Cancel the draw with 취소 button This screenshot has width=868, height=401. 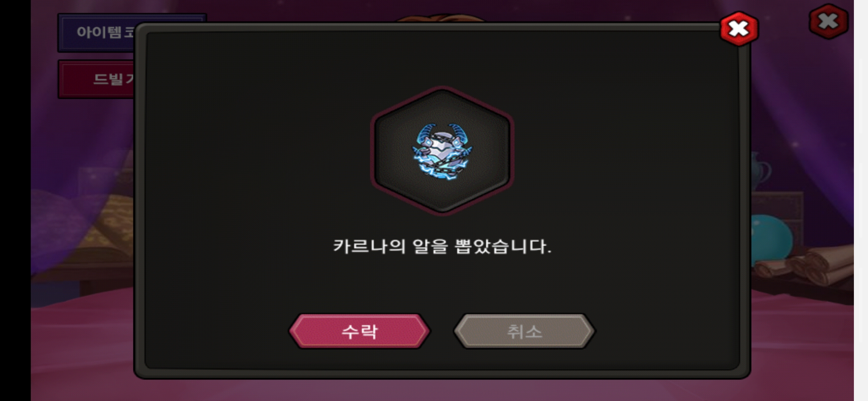click(524, 331)
